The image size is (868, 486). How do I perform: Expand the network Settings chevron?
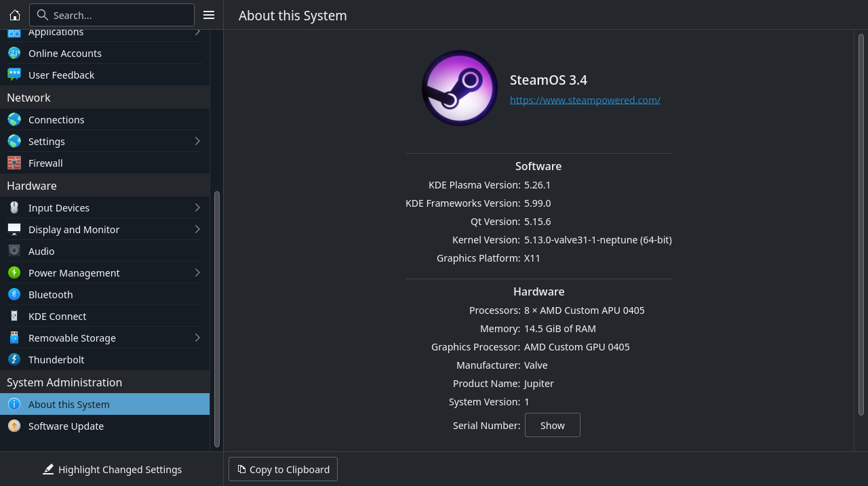(x=197, y=141)
